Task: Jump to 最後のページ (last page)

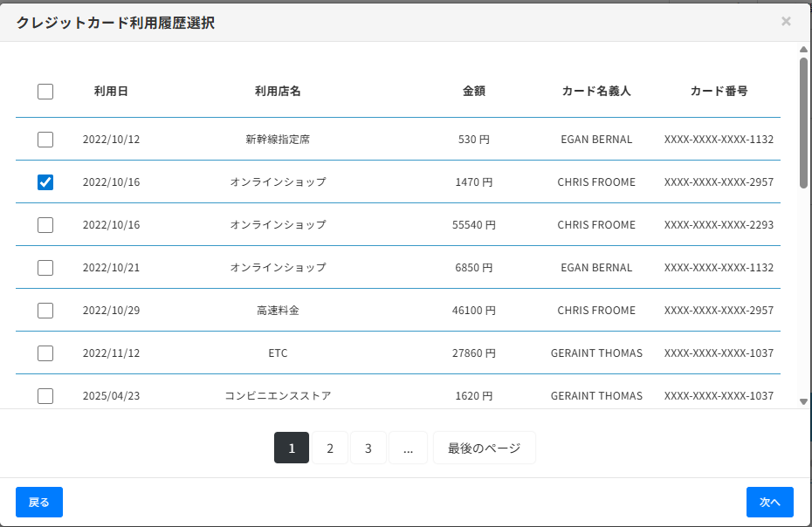Action: tap(484, 448)
